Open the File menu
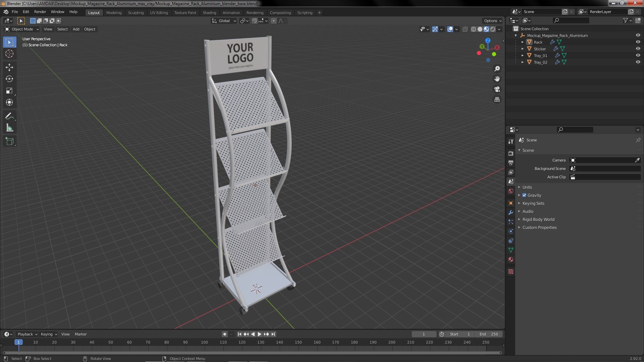Screen dimensions: 644x362 point(15,12)
